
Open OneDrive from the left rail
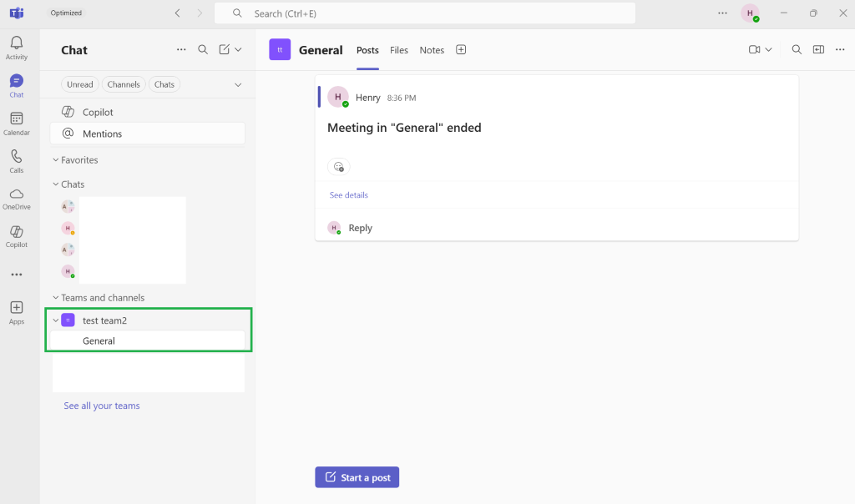click(17, 199)
